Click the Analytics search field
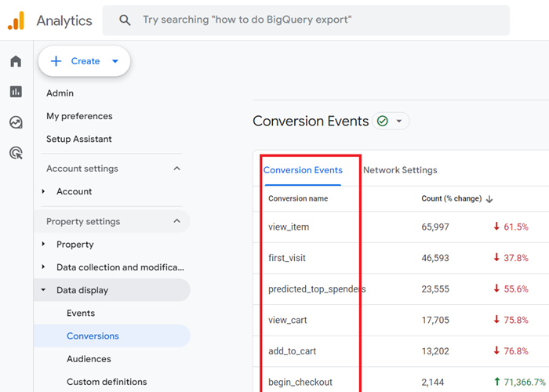 306,20
